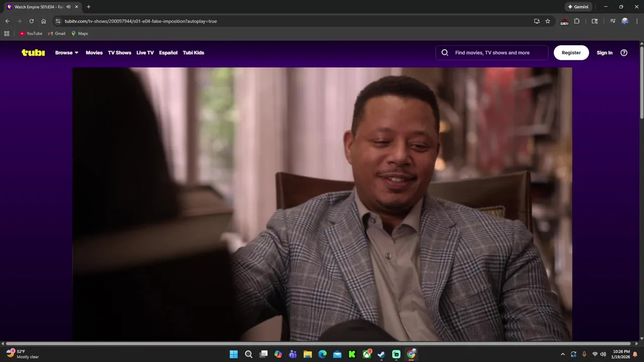Open the teal app icon next to Steam

pyautogui.click(x=396, y=354)
